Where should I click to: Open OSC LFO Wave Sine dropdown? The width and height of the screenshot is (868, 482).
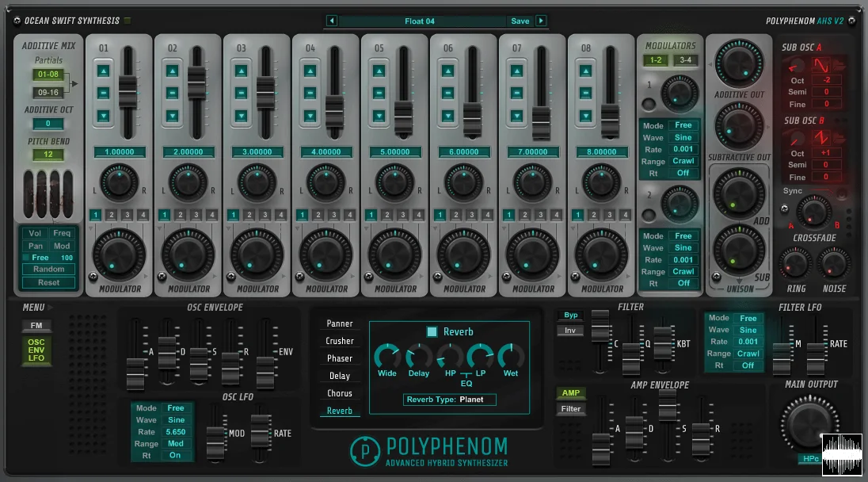pos(176,420)
